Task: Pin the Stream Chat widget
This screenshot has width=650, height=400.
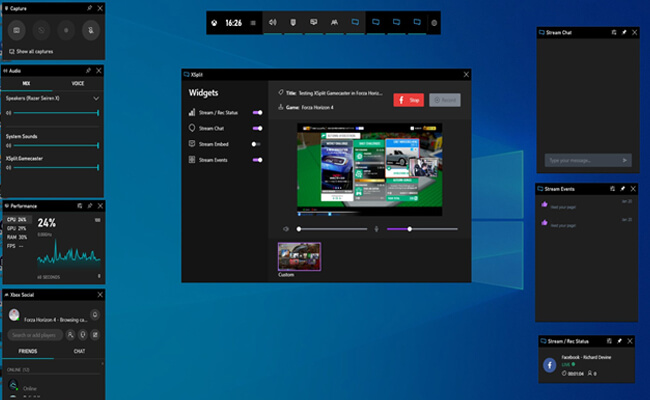Action: point(624,32)
